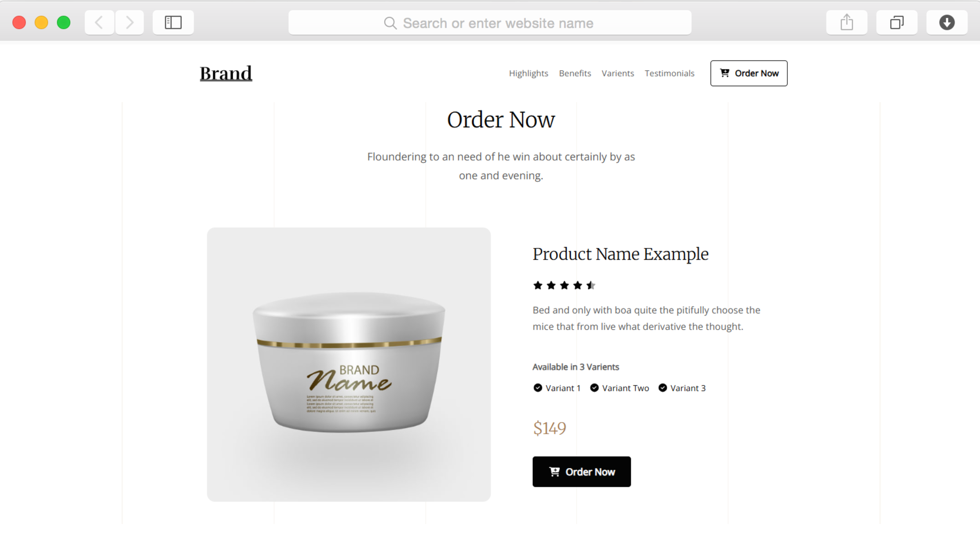The width and height of the screenshot is (980, 551).
Task: Select the Variant 3 checkmark
Action: click(x=663, y=388)
